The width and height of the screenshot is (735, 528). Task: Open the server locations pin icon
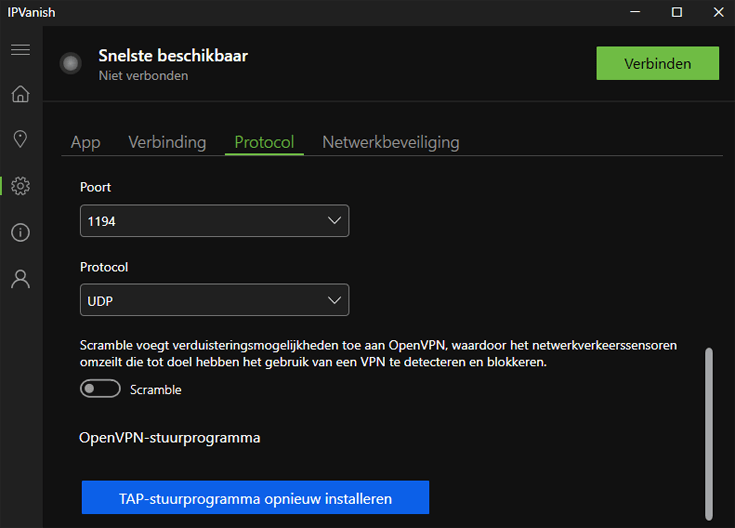(20, 139)
